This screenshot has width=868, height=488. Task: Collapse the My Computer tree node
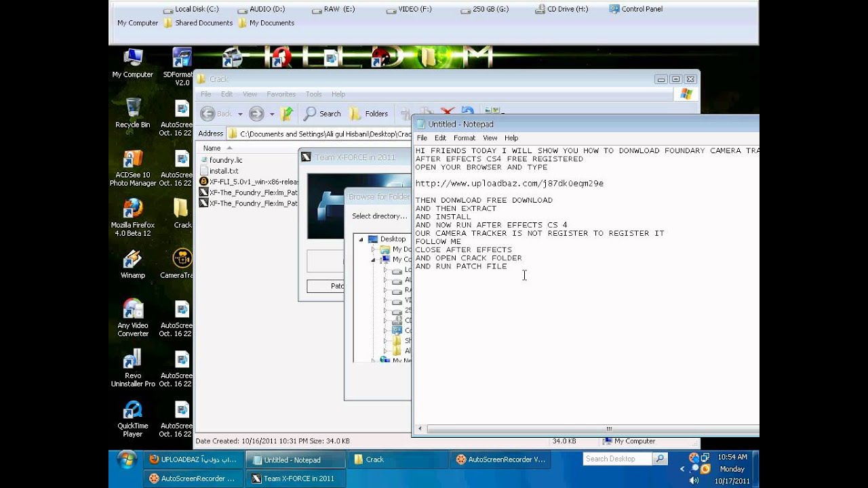[372, 260]
